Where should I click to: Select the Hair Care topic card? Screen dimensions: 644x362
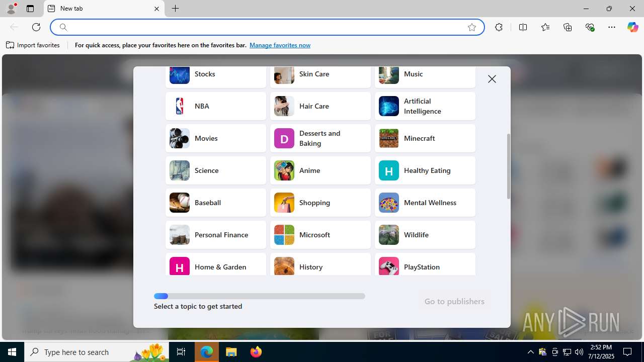pyautogui.click(x=320, y=106)
